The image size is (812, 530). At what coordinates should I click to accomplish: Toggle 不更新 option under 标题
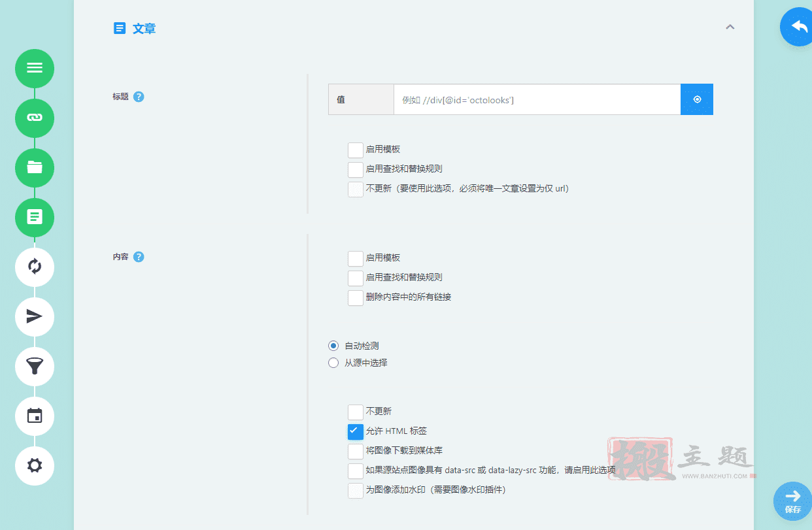coord(356,190)
